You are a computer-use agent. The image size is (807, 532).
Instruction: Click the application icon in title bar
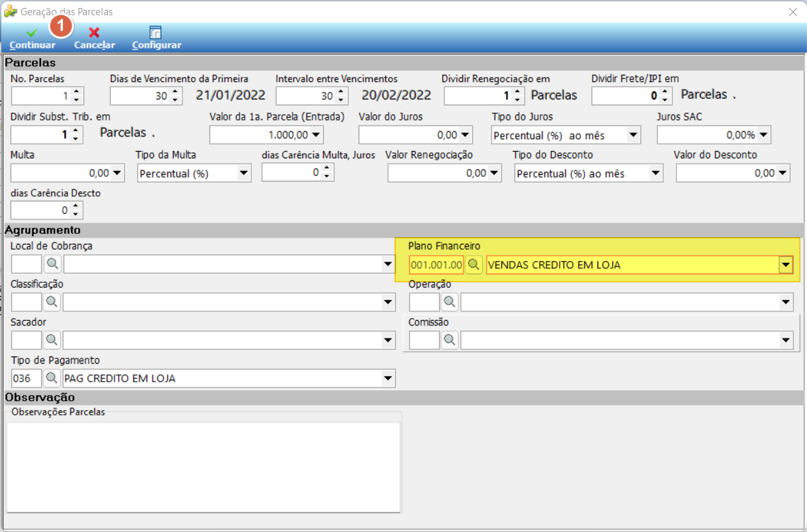(x=11, y=11)
